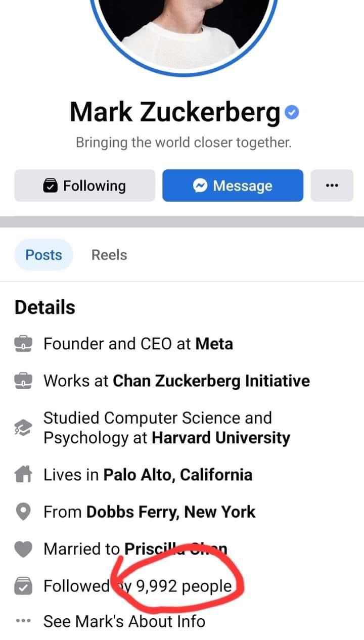Open the Palo Alto, California link

178,475
